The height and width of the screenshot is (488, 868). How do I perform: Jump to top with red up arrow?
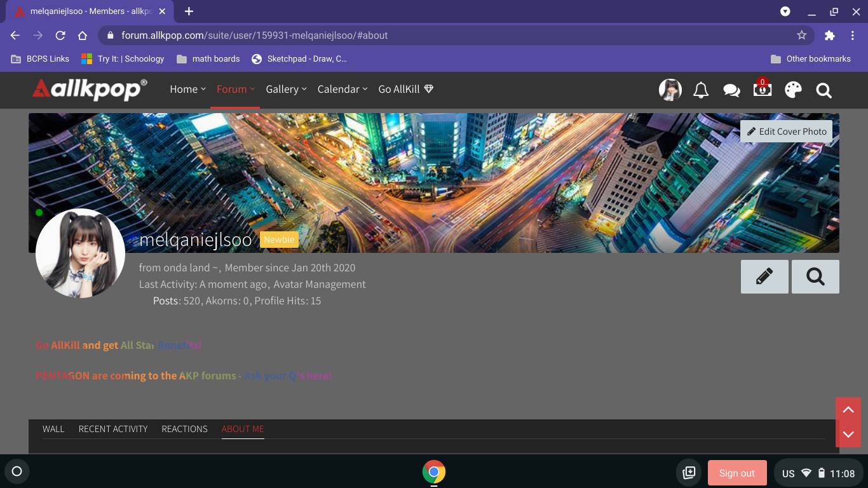pos(848,410)
